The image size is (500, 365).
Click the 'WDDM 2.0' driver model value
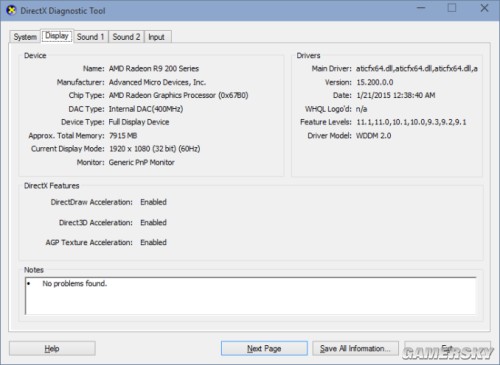tap(374, 136)
